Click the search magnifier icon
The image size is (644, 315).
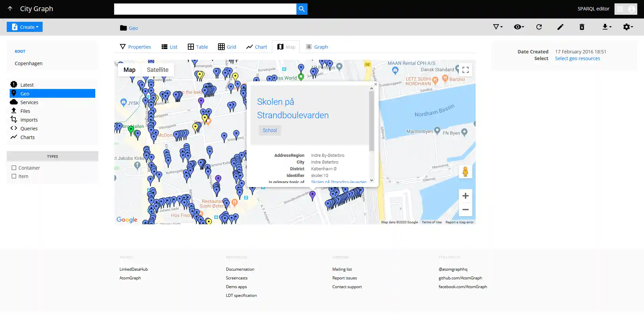click(x=302, y=9)
